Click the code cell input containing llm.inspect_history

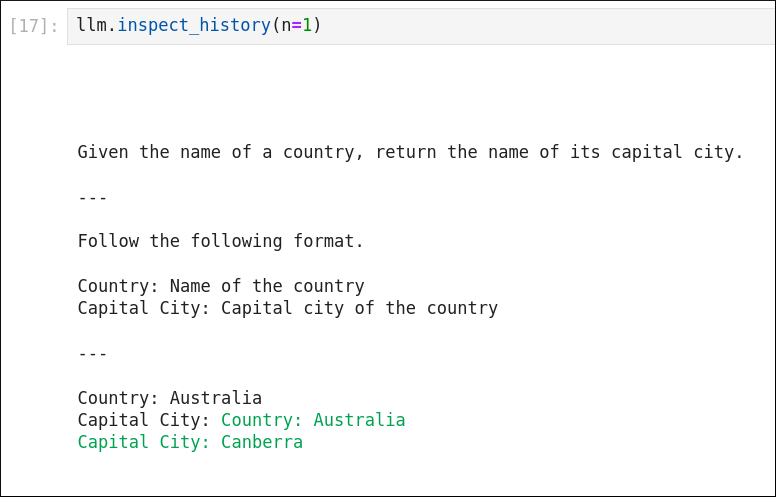pyautogui.click(x=421, y=26)
